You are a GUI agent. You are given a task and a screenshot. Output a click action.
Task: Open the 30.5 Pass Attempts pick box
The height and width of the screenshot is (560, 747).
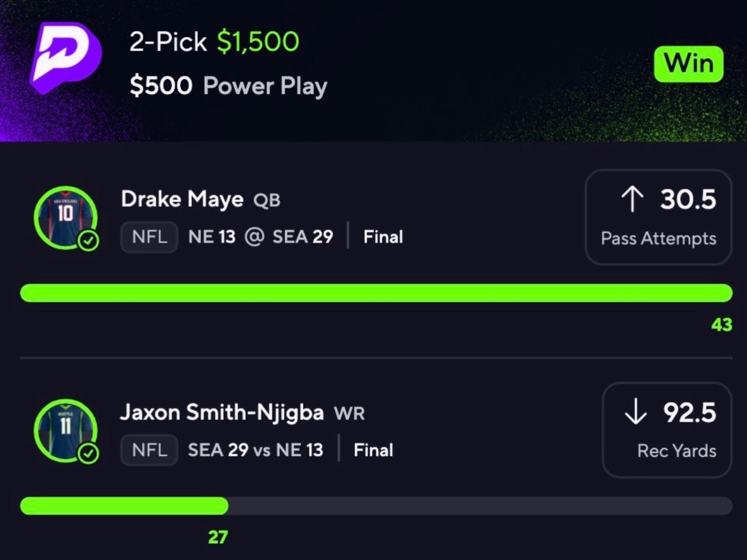click(x=658, y=217)
